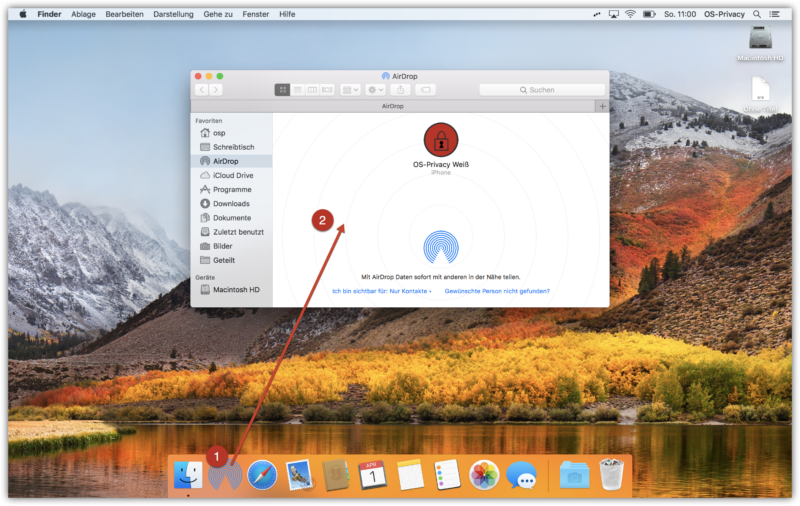Switch to Cover Flow view
This screenshot has height=506, width=800.
tap(327, 90)
